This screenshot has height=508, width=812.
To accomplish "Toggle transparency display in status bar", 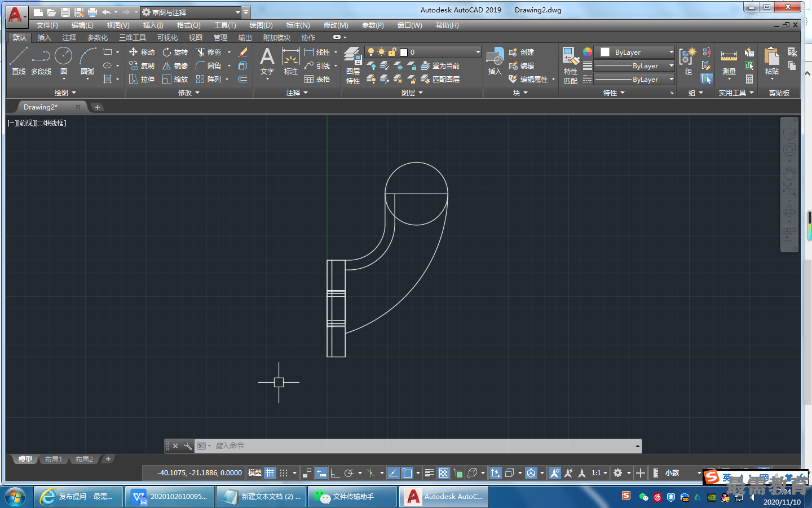I will click(444, 473).
